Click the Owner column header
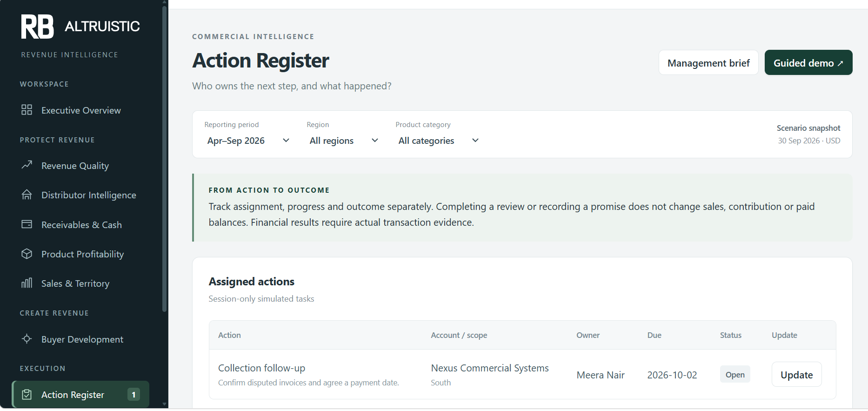This screenshot has height=411, width=868. [x=588, y=335]
